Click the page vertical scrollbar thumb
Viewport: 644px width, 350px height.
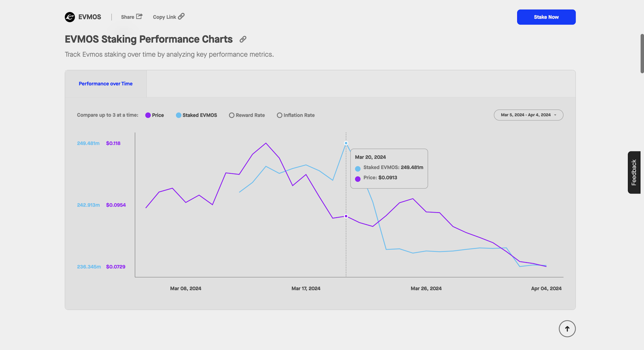642,54
